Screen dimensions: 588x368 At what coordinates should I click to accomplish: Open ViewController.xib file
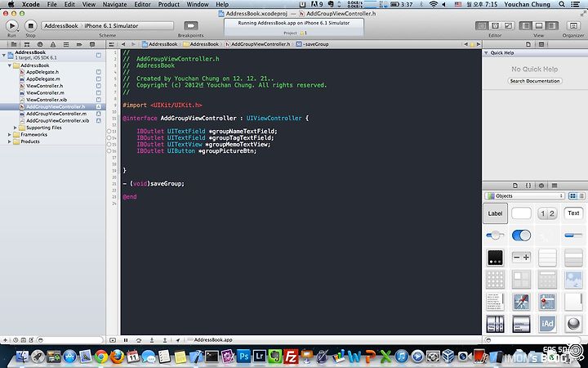pos(47,100)
